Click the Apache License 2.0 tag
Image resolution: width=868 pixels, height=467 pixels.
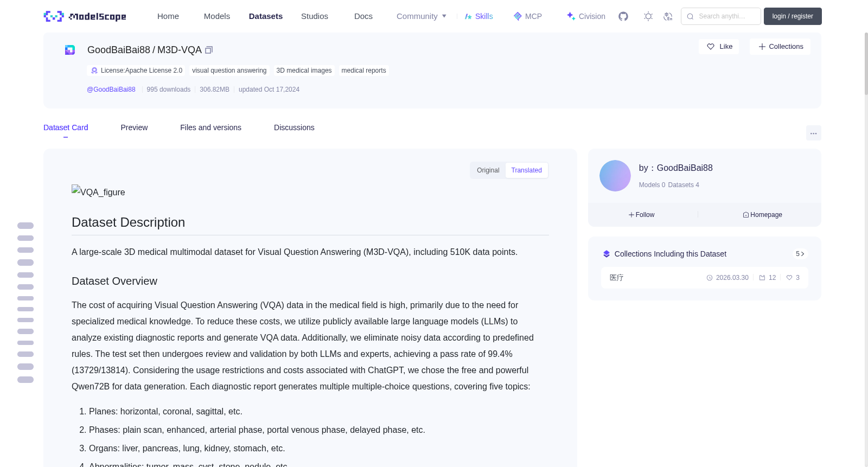[136, 71]
